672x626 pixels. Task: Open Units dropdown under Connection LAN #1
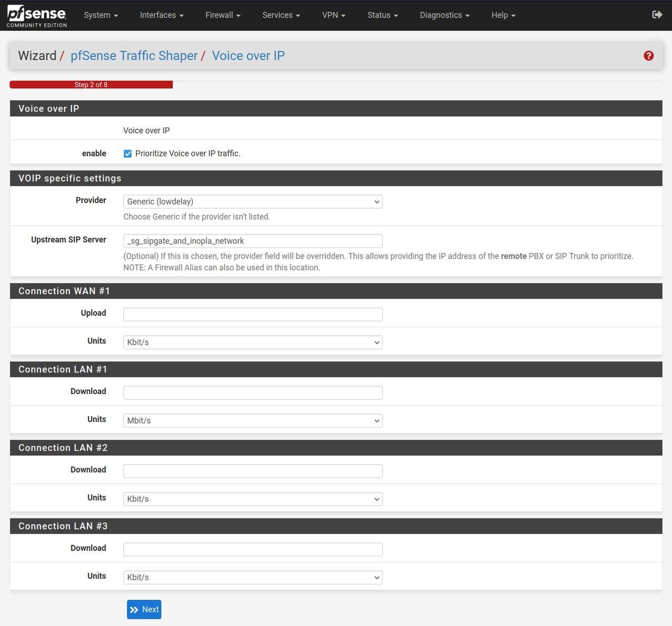253,420
